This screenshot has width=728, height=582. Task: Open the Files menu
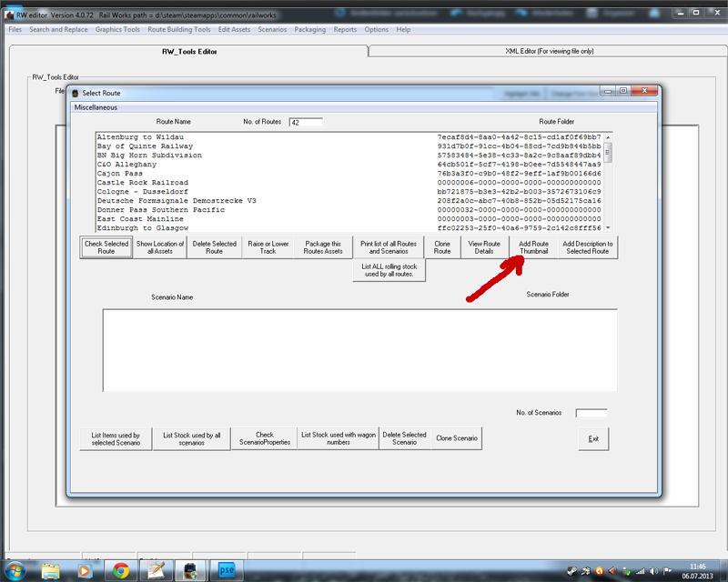point(15,29)
